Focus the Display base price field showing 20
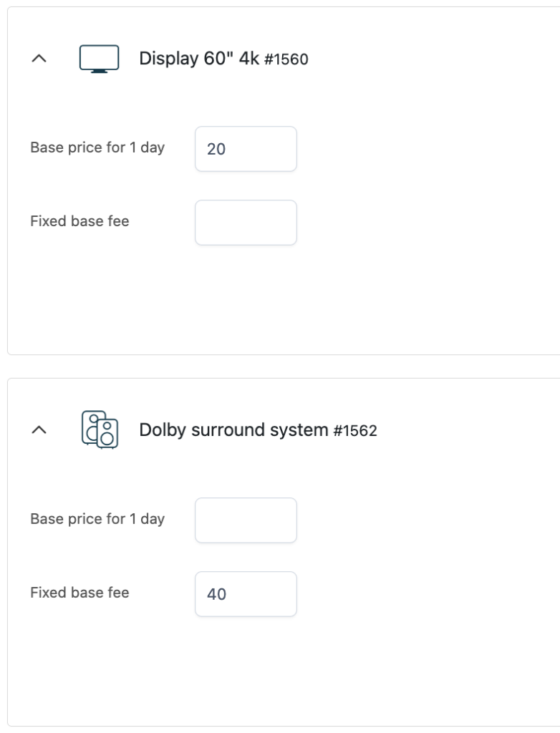The height and width of the screenshot is (733, 560). (x=246, y=149)
